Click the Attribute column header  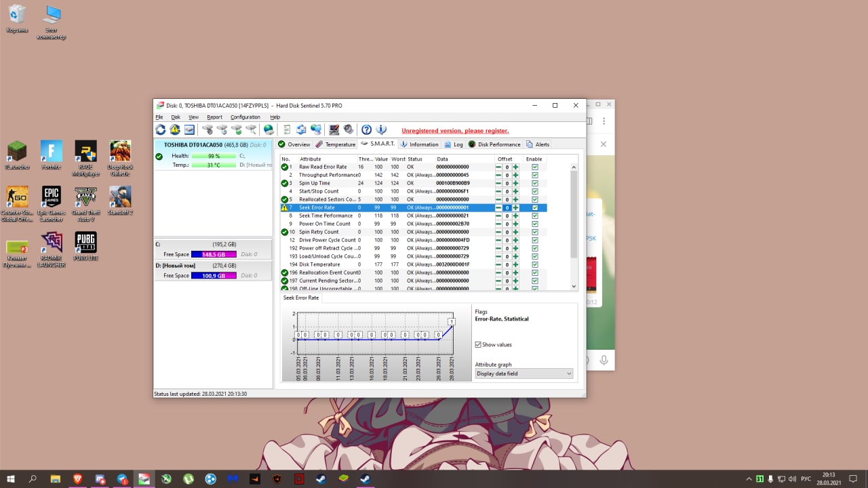(328, 159)
